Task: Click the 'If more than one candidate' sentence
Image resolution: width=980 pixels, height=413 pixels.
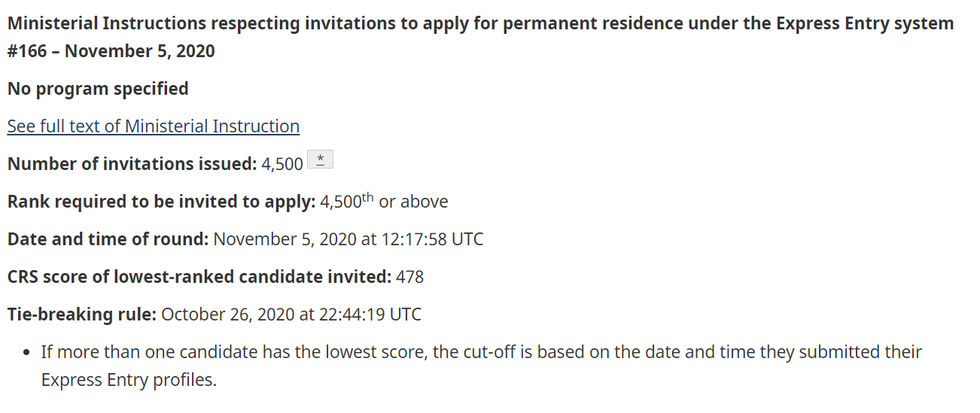Action: point(482,352)
